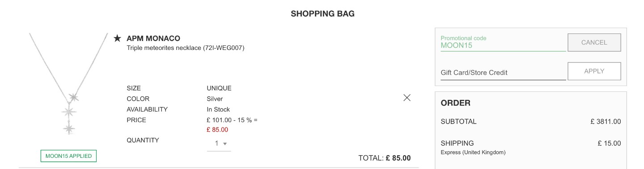Click the ORDER summary heading
Image resolution: width=644 pixels, height=169 pixels.
point(456,103)
